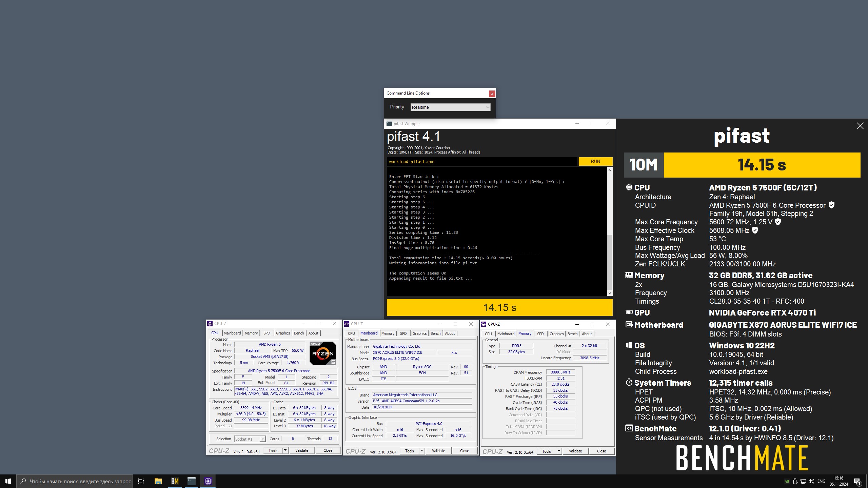Click the GPU section icon in BenchMate panel
Screen dimensions: 868x488
coord(629,312)
